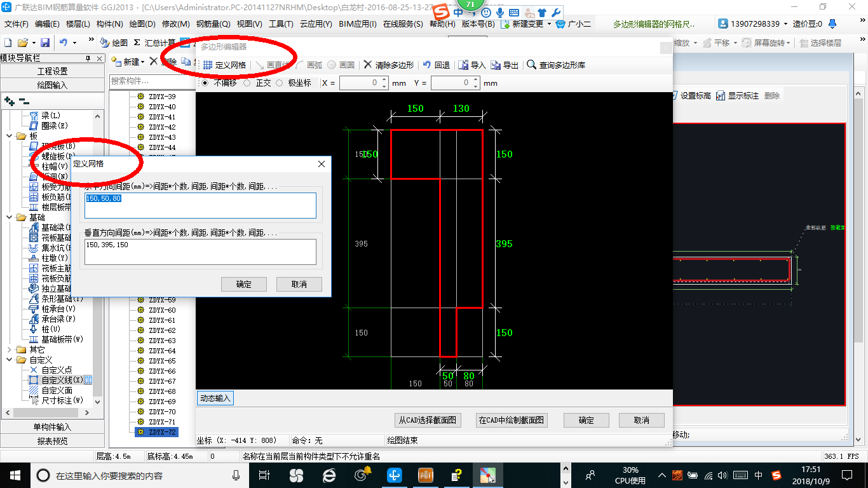Click the 绘图 (draw) toolbar icon
This screenshot has height=488, width=868.
tap(104, 43)
